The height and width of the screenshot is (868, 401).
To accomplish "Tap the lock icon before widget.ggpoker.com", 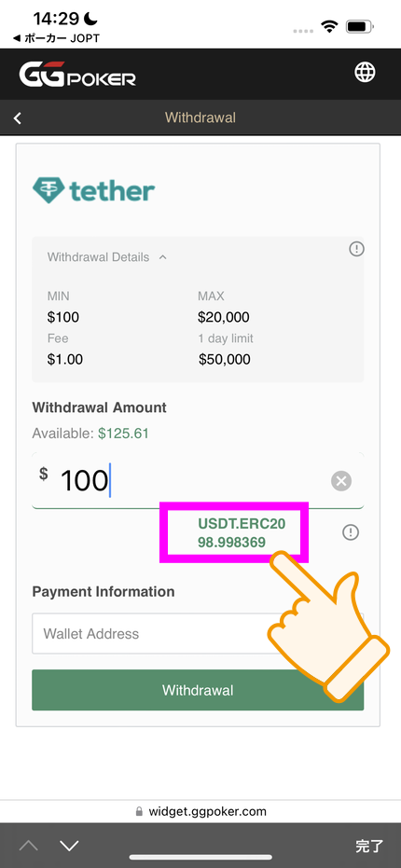I will [139, 812].
